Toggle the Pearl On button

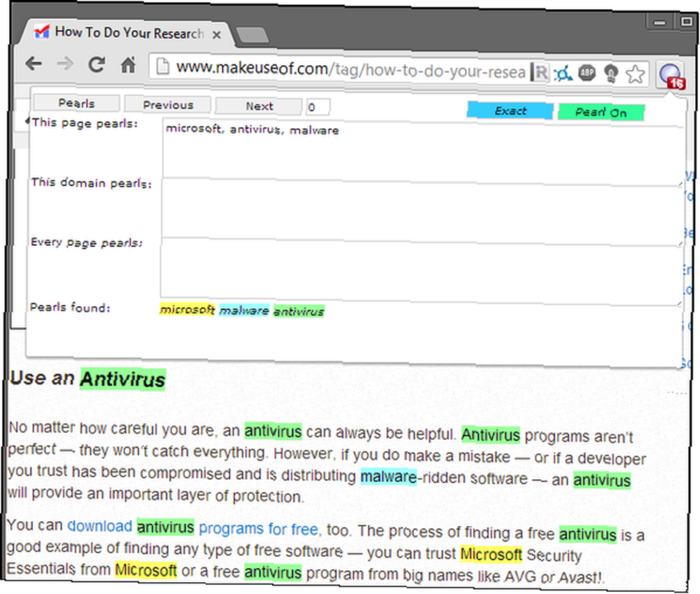601,112
